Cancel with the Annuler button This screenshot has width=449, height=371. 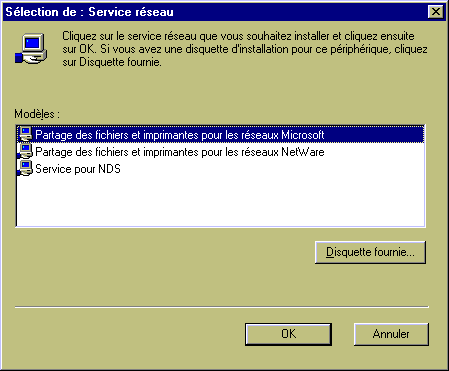391,334
